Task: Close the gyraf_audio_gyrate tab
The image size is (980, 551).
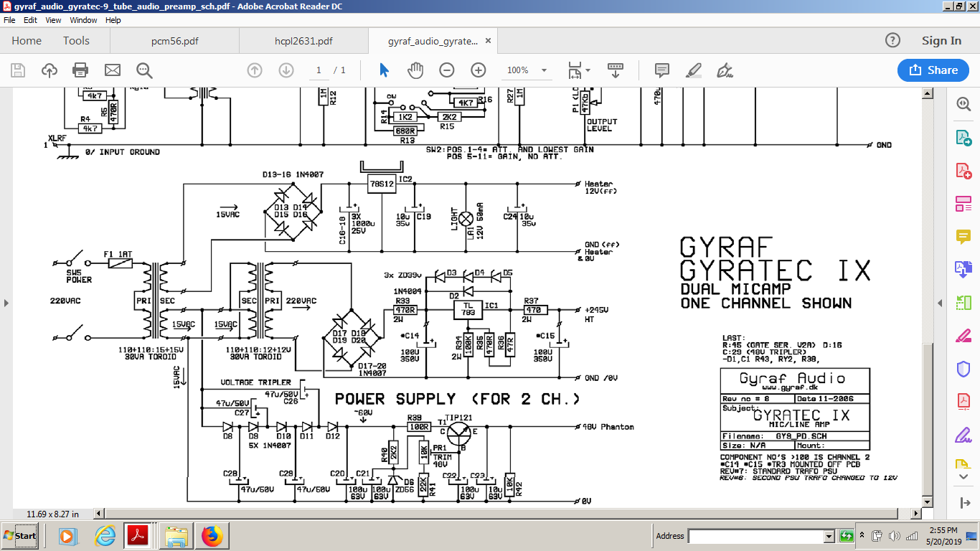Action: pos(489,41)
